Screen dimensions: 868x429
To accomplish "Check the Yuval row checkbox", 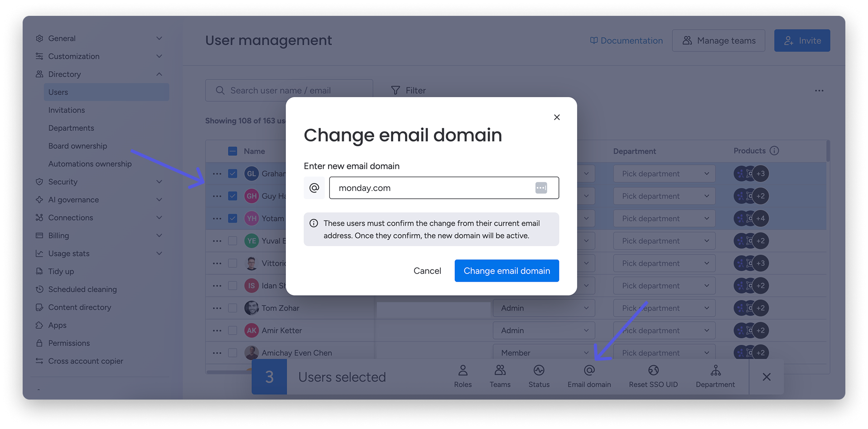I will tap(233, 241).
